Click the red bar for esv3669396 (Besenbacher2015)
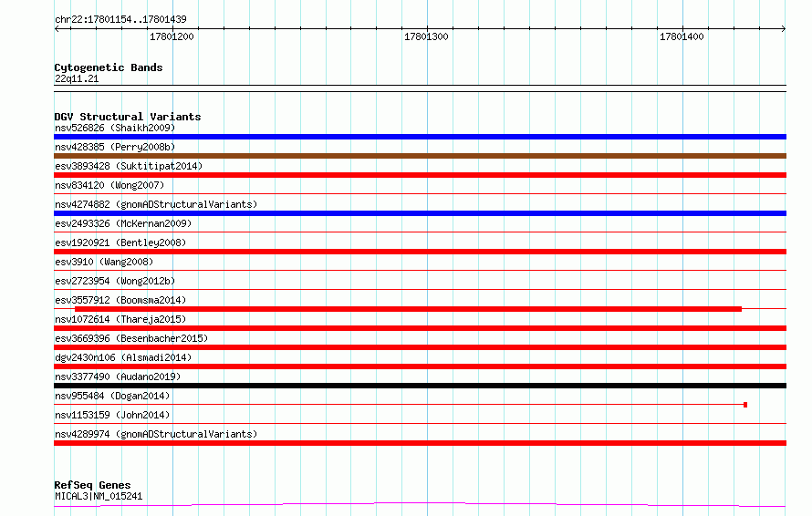Screen dimensions: 812x516 click(x=420, y=347)
